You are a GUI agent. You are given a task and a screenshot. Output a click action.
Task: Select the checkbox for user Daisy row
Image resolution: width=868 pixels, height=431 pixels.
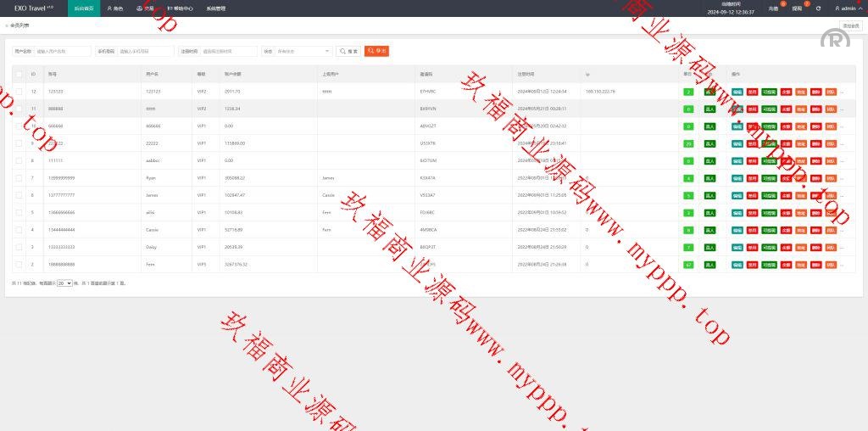(19, 247)
